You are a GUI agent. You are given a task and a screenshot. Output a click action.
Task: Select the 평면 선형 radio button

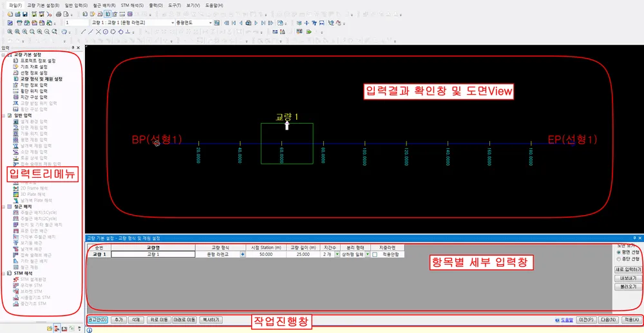tap(618, 252)
